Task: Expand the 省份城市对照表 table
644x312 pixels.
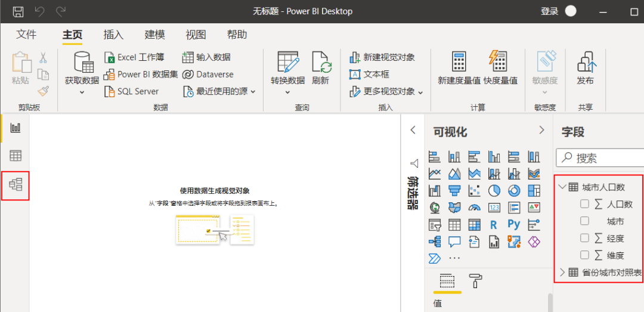Action: (x=562, y=272)
